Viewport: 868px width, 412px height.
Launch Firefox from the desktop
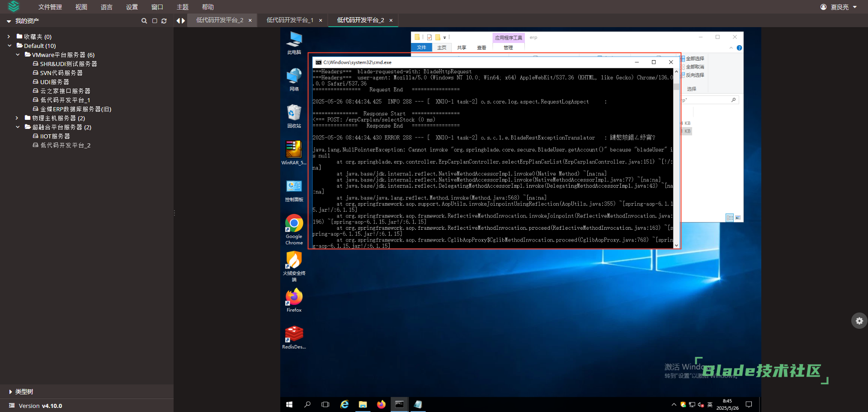coord(294,300)
